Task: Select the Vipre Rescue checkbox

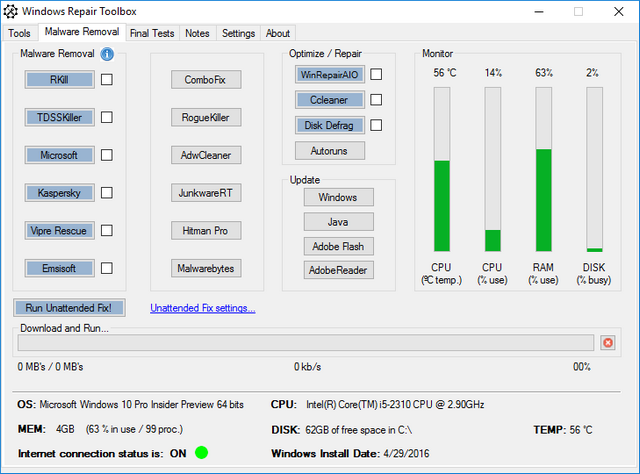Action: (x=107, y=230)
